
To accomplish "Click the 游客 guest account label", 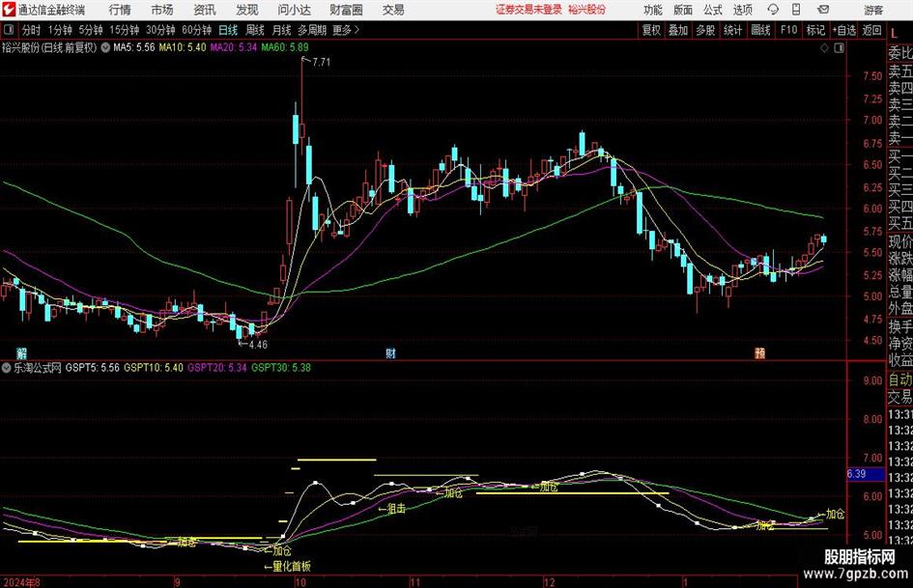I will tap(873, 10).
